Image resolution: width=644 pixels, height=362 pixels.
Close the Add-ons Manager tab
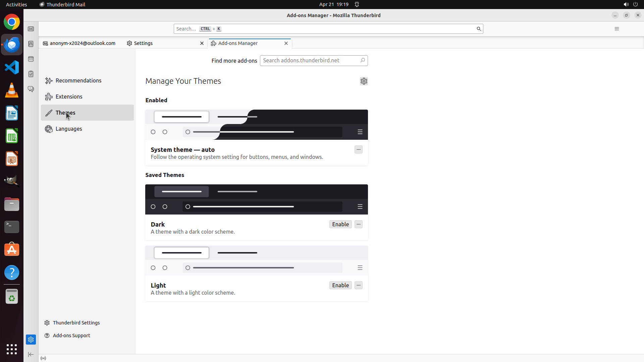286,43
